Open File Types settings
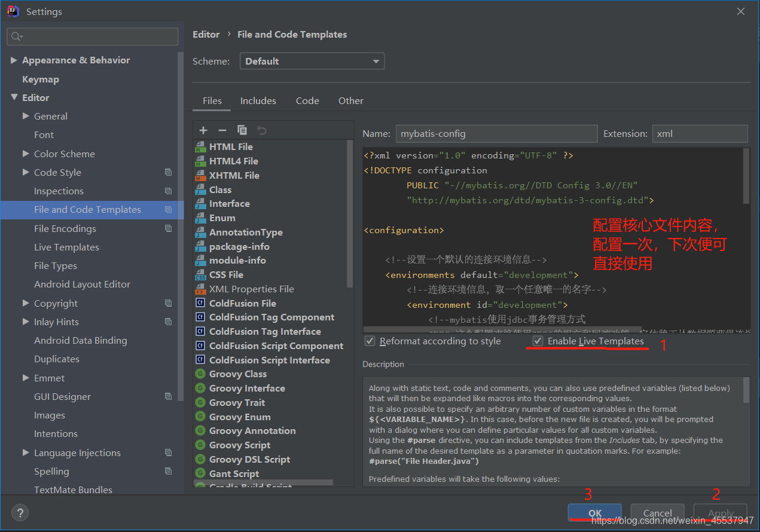Viewport: 760px width, 532px height. (x=56, y=265)
